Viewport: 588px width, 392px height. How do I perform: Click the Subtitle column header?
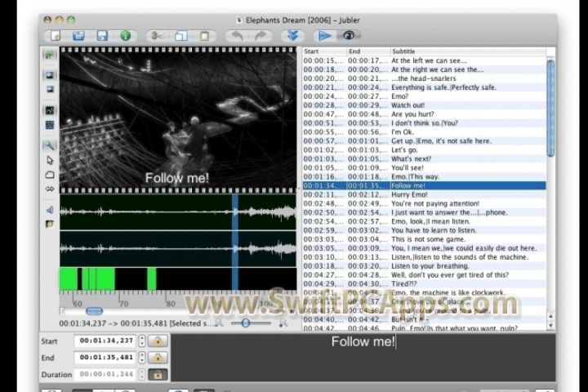coord(469,51)
